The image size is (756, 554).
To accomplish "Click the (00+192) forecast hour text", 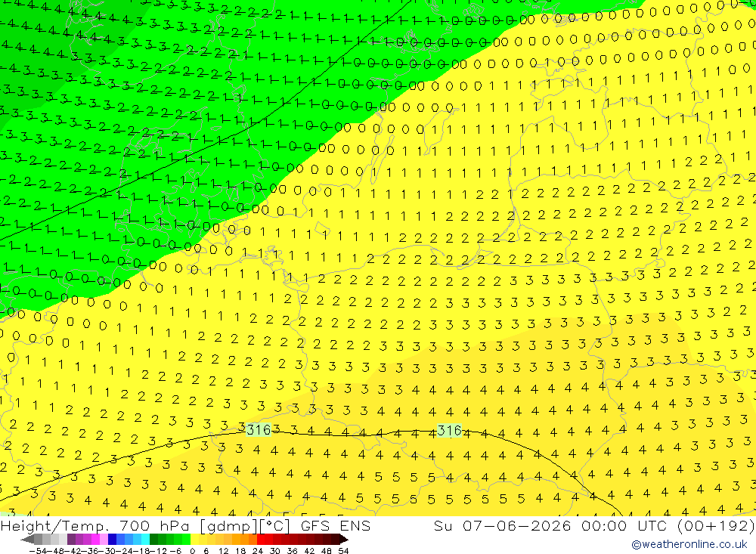I will click(716, 525).
